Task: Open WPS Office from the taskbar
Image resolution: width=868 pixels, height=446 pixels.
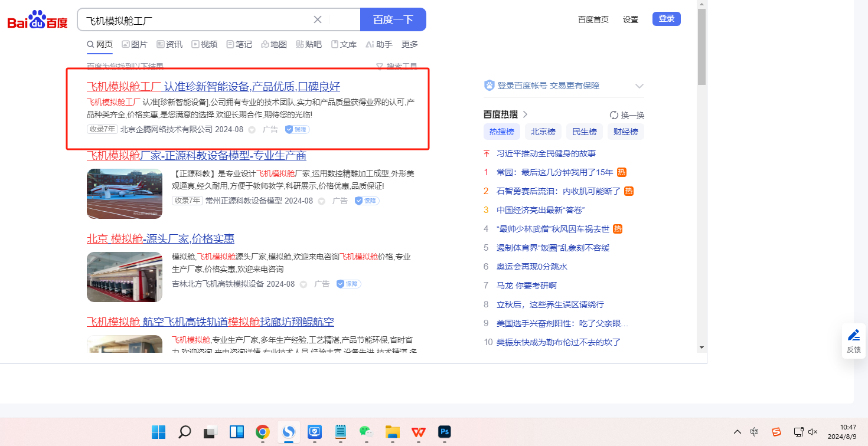Action: 418,432
